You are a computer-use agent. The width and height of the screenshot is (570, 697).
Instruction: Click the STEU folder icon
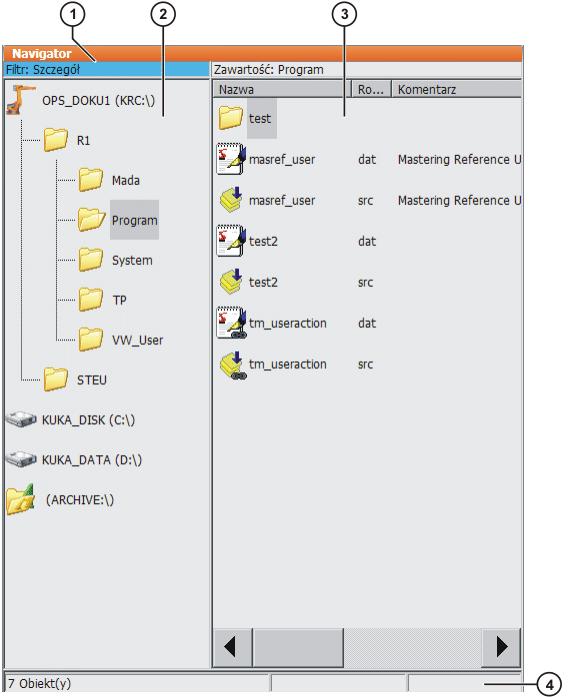tap(56, 379)
